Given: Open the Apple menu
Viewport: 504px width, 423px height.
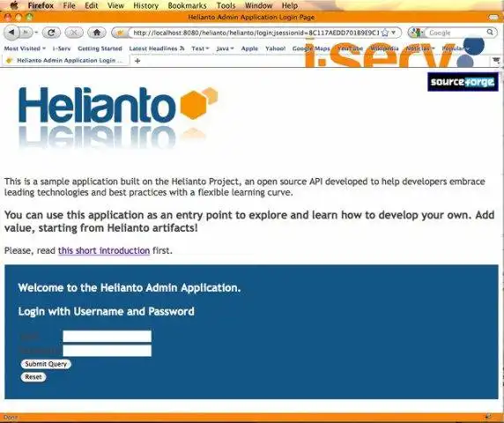Looking at the screenshot, I should pyautogui.click(x=14, y=5).
